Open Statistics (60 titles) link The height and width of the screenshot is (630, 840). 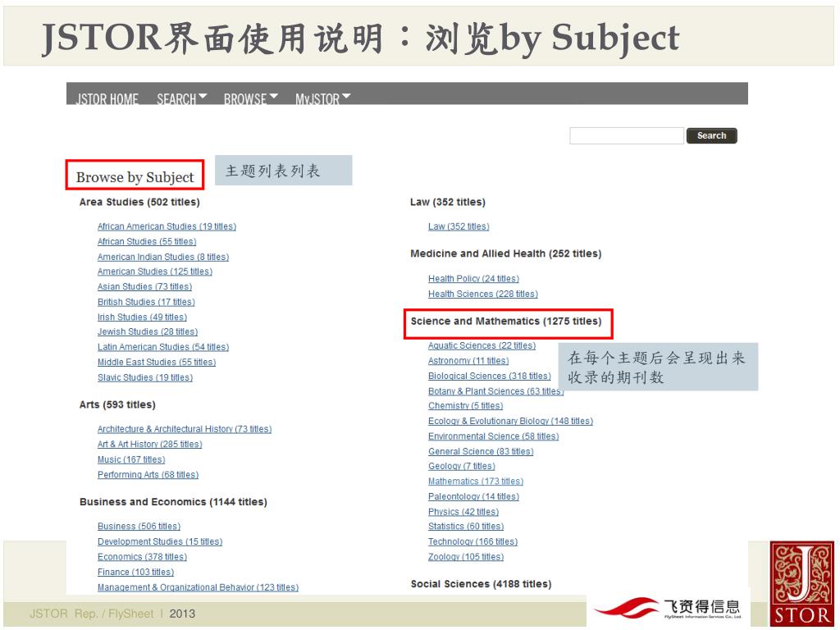coord(466,527)
